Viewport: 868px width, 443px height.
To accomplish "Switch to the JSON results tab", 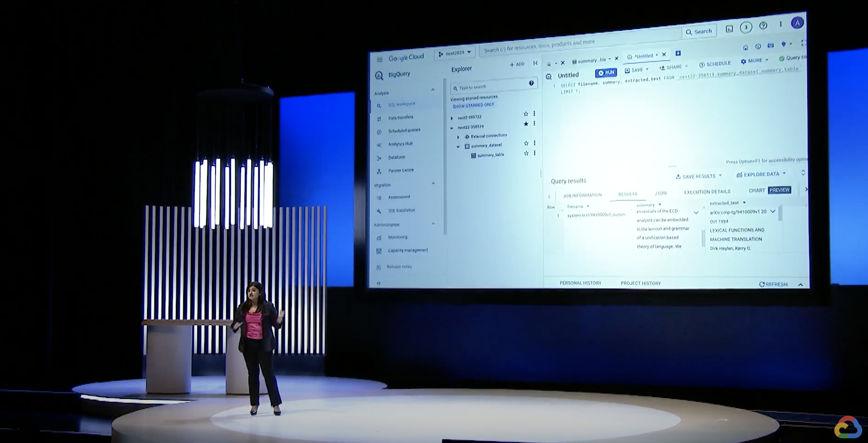I will [660, 193].
